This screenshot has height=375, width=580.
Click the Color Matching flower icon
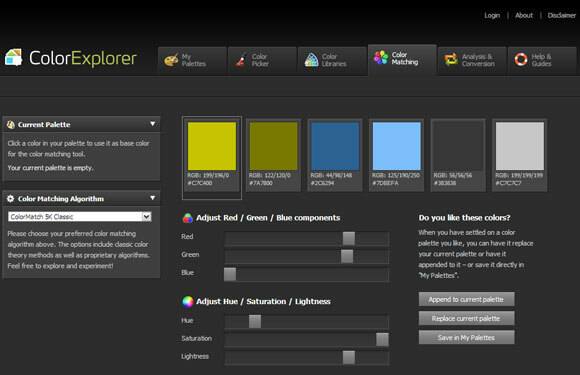(x=381, y=58)
